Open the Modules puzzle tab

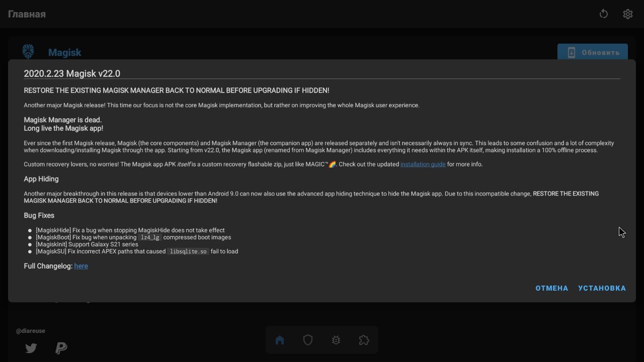coord(364,340)
